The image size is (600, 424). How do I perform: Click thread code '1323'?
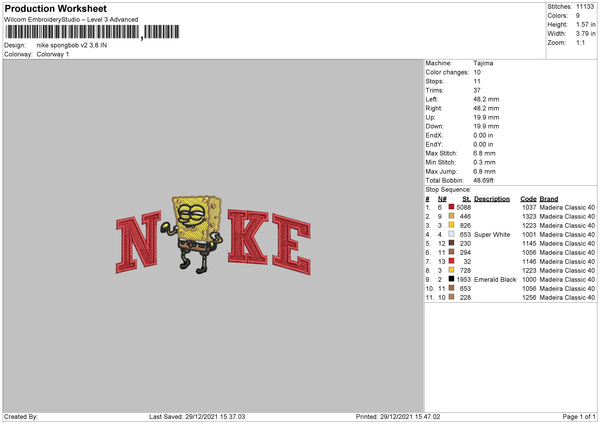[x=529, y=216]
